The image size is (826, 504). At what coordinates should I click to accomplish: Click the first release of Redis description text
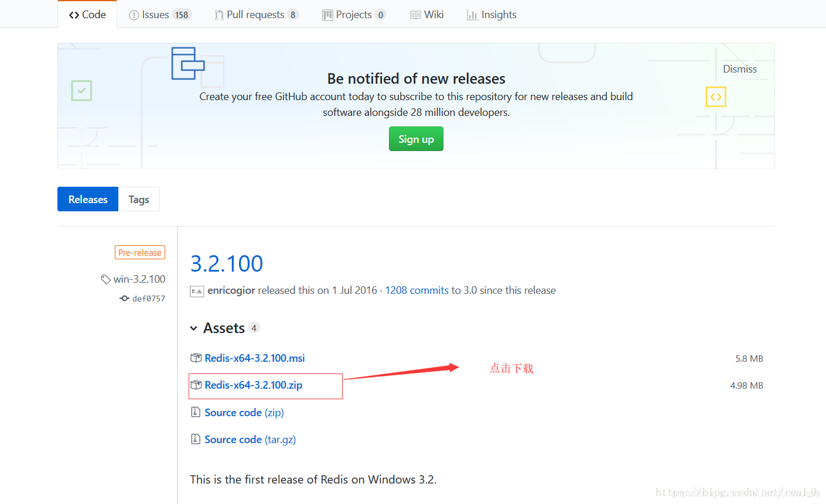tap(313, 479)
